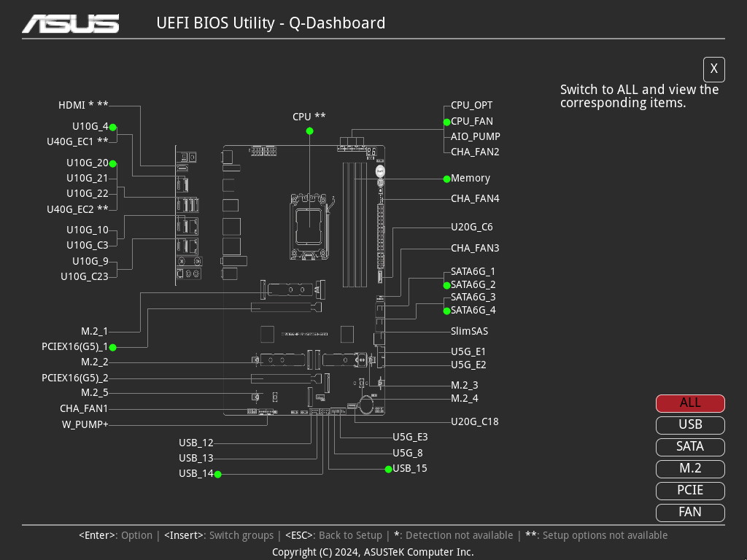Image resolution: width=747 pixels, height=560 pixels.
Task: Select the SATA6G_4 port label
Action: coord(473,311)
